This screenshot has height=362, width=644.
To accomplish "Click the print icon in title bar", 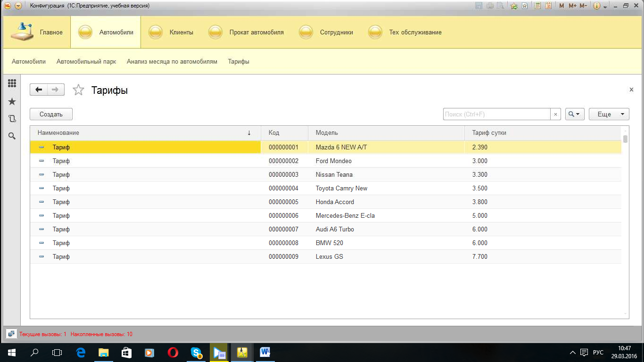I will pyautogui.click(x=490, y=6).
